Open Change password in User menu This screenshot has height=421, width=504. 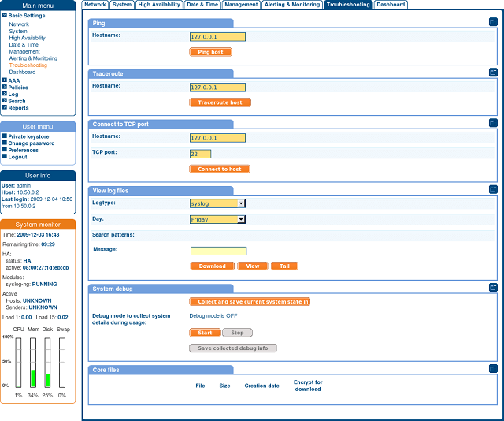click(31, 143)
